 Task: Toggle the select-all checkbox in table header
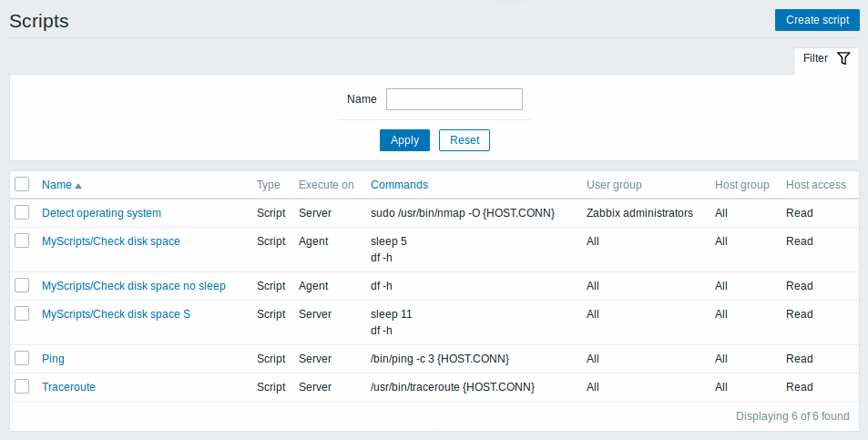point(22,184)
